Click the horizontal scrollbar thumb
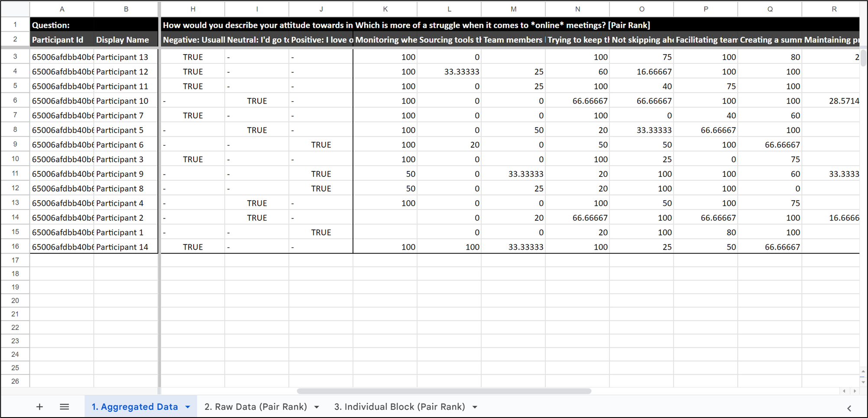Image resolution: width=868 pixels, height=418 pixels. [x=444, y=391]
